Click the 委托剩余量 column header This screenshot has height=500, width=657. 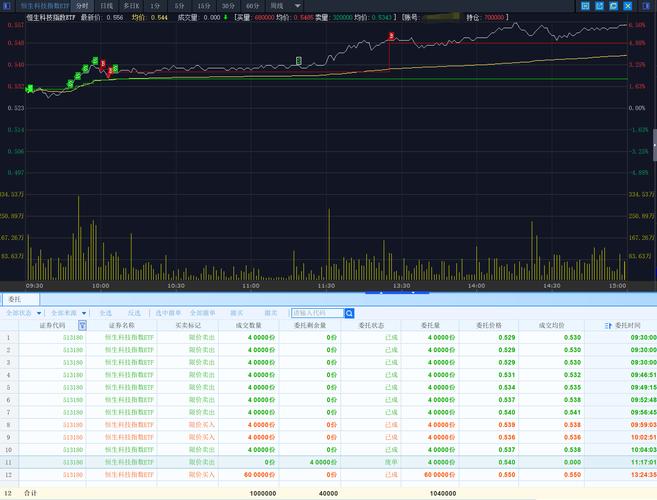310,325
